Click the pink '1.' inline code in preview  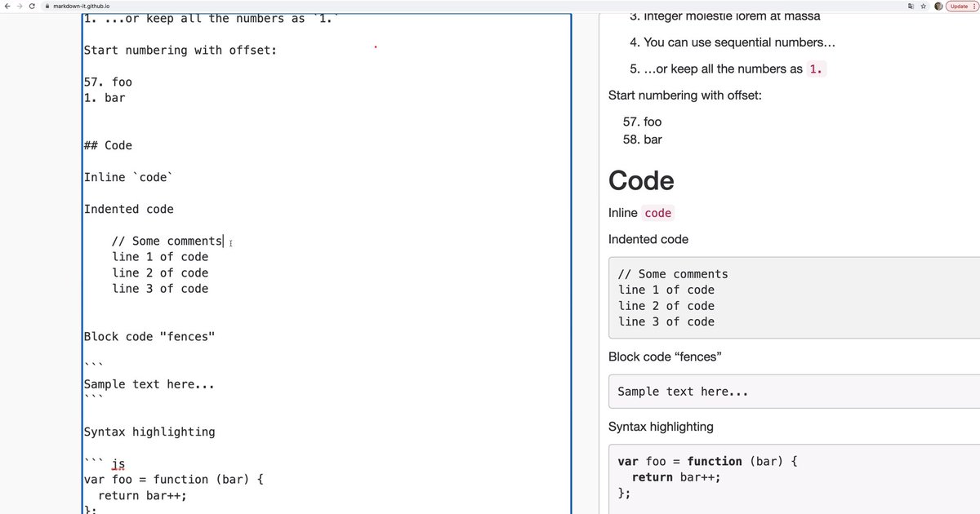coord(816,69)
